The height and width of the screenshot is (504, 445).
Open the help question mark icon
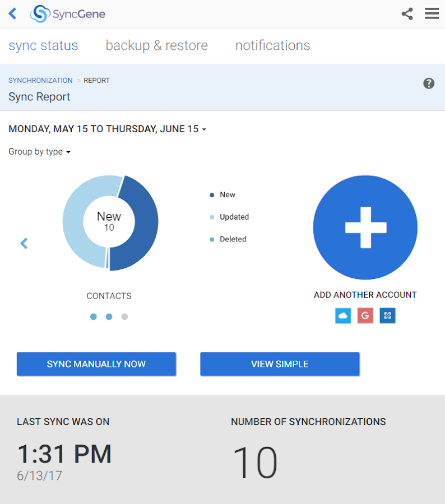tap(429, 83)
